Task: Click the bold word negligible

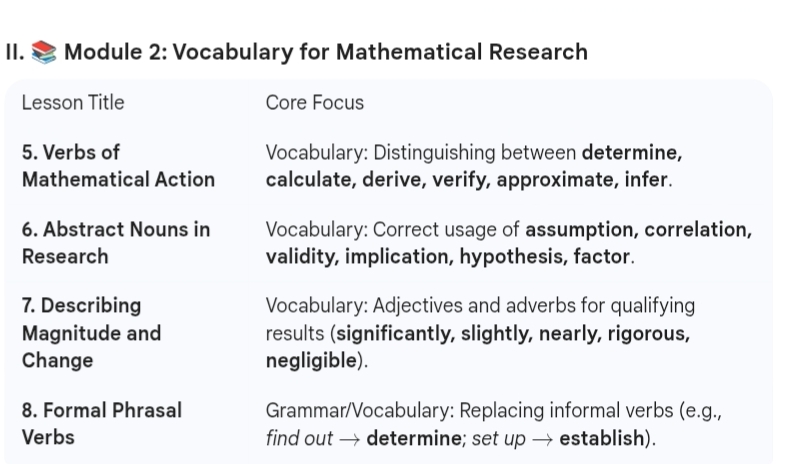Action: point(312,358)
